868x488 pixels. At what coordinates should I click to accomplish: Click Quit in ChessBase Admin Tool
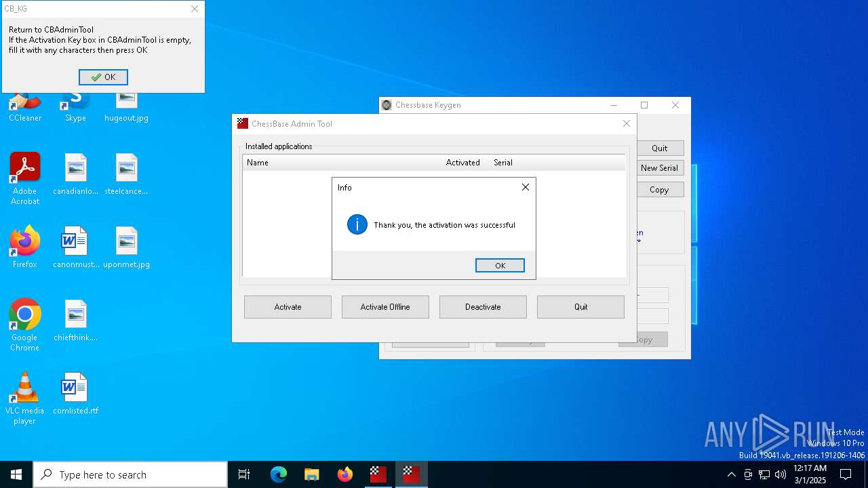click(x=580, y=307)
